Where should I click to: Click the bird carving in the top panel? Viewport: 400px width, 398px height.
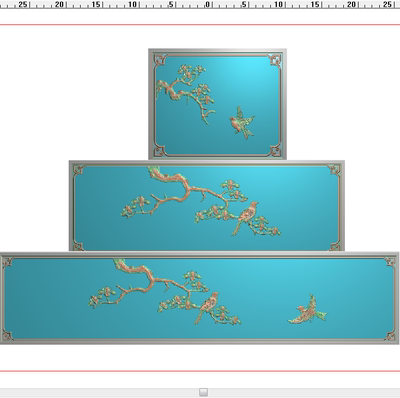[x=242, y=123]
